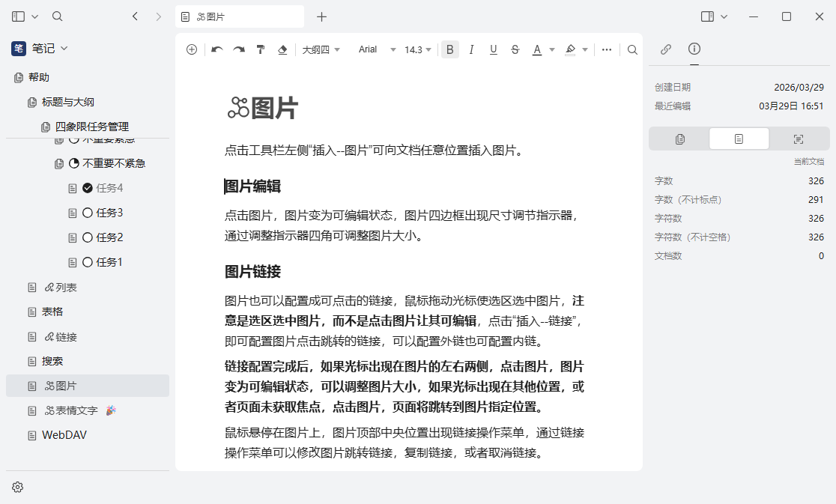Click the more options (…) toolbar button
836x504 pixels.
click(606, 49)
